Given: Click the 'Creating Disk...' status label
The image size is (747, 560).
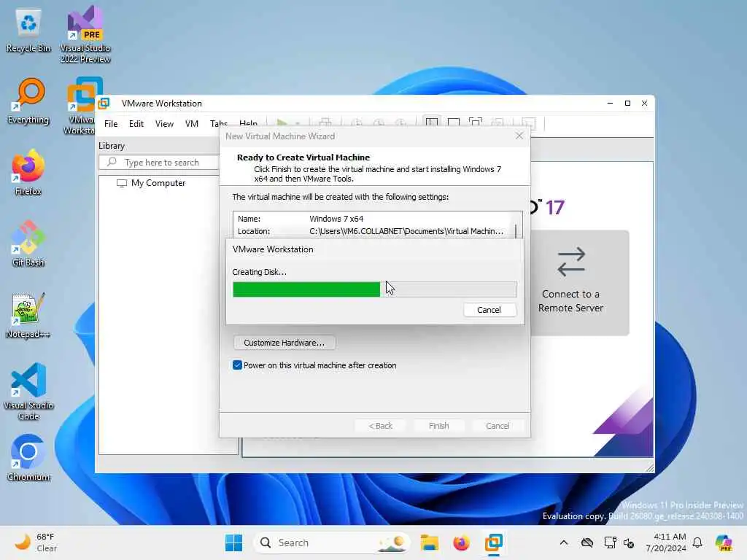Looking at the screenshot, I should coord(259,272).
